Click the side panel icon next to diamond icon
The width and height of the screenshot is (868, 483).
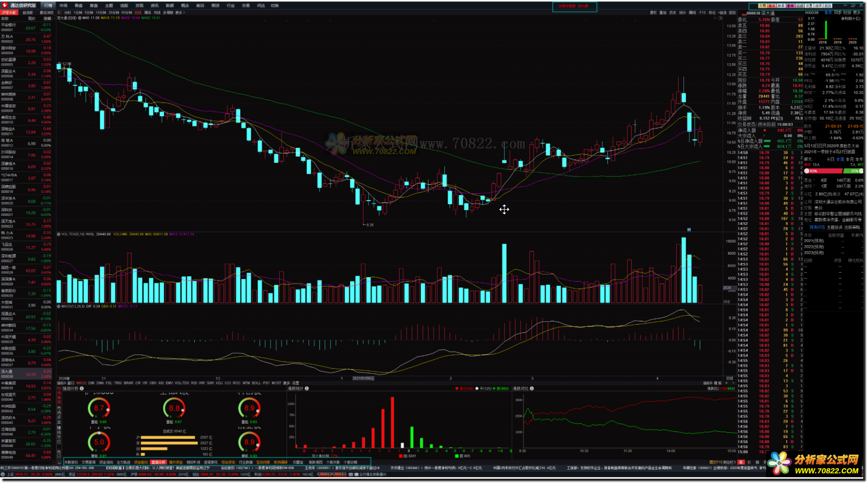tap(720, 18)
